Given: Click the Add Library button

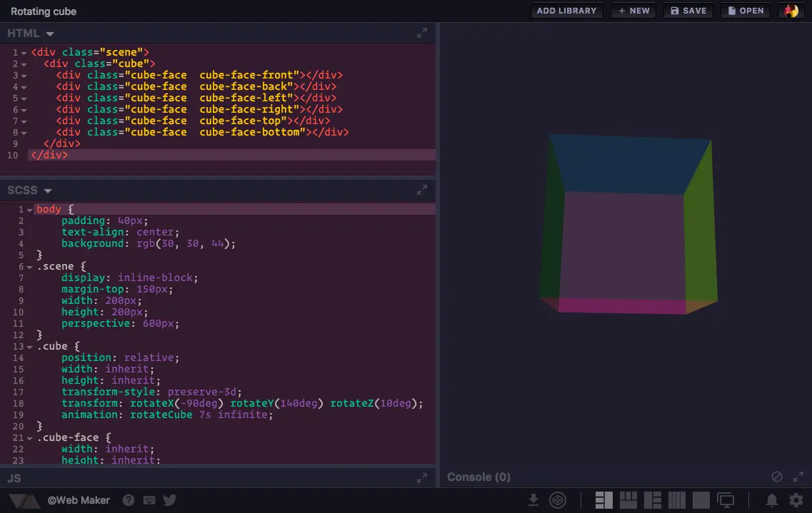Looking at the screenshot, I should 566,11.
